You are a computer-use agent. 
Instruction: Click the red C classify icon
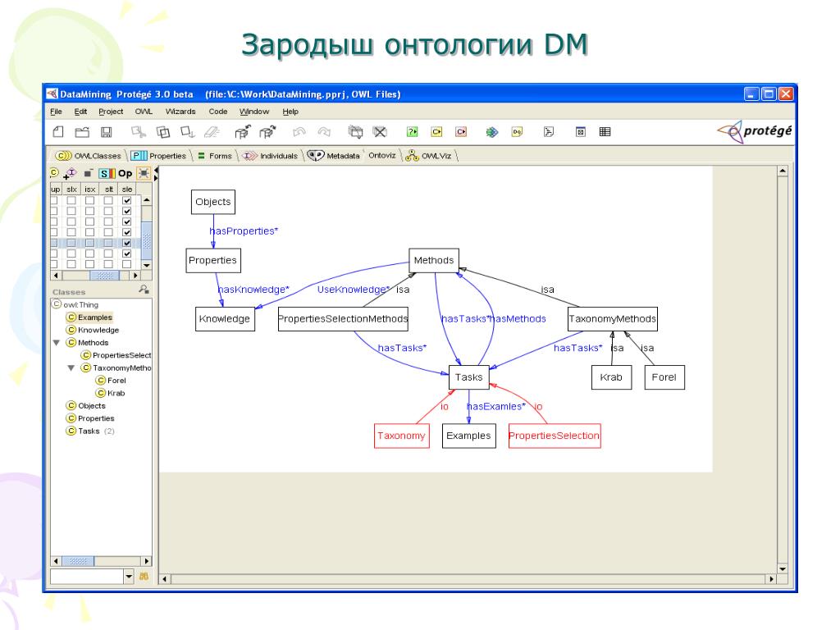point(461,132)
